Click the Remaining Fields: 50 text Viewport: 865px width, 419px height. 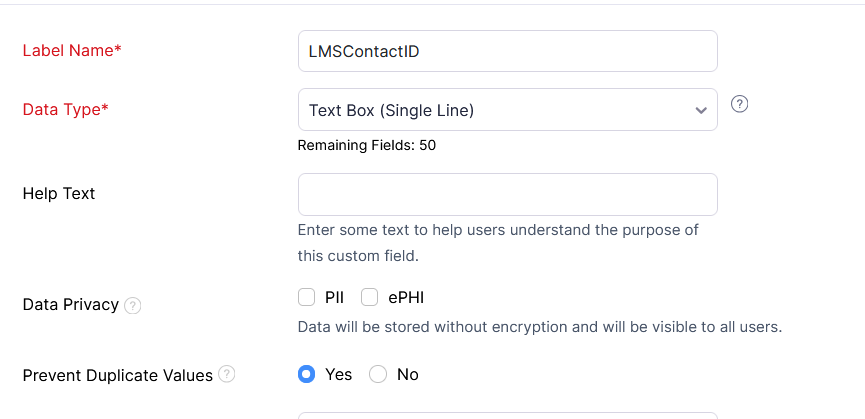(x=367, y=145)
